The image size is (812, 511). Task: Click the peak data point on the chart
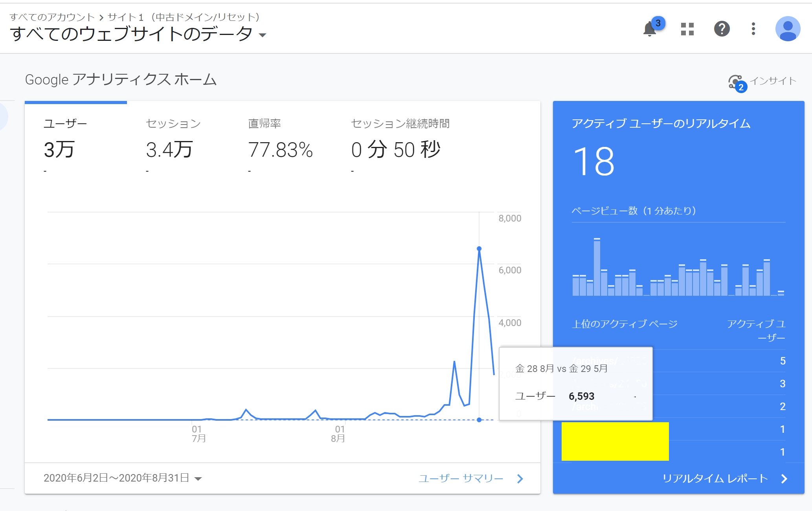tap(479, 249)
